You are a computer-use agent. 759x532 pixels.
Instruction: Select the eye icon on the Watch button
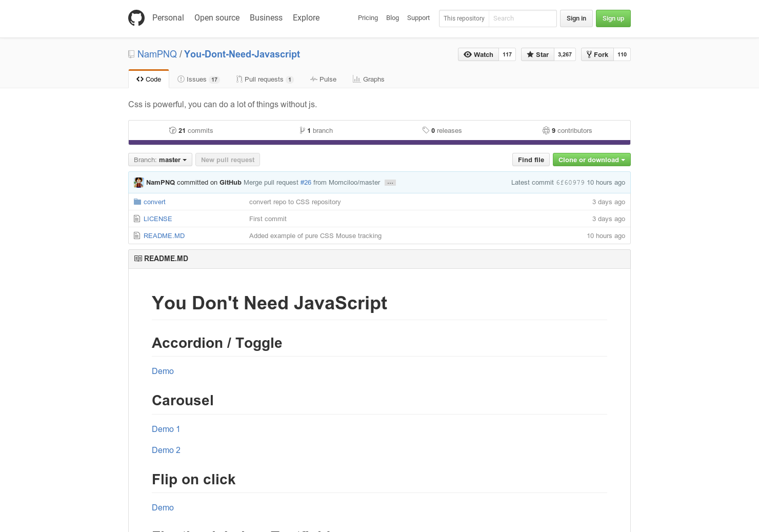(x=468, y=54)
